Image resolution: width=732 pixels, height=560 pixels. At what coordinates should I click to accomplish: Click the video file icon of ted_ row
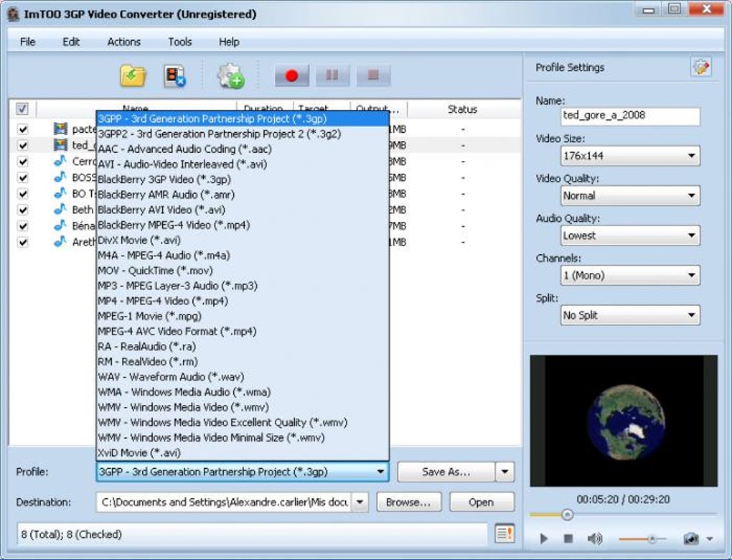click(x=60, y=145)
